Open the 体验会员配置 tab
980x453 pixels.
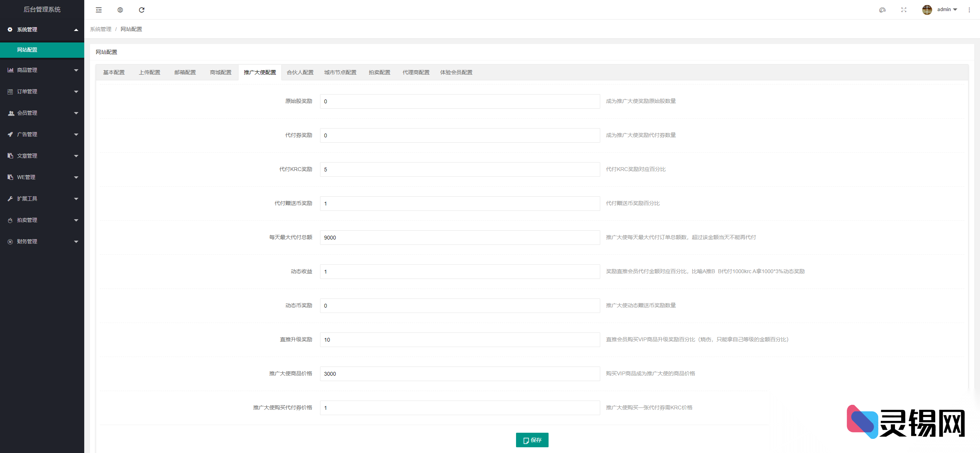click(456, 72)
